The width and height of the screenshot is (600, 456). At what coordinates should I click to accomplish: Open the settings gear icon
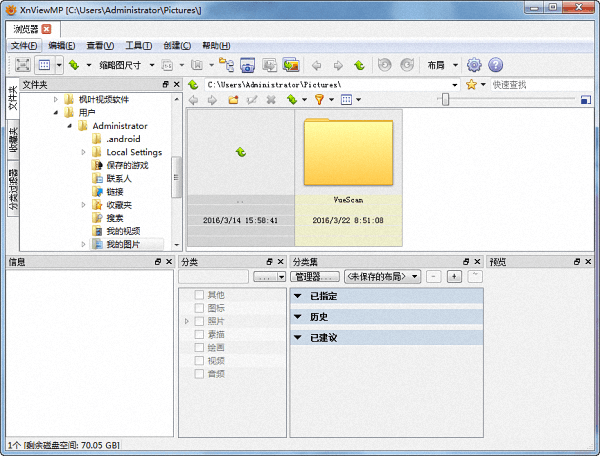(474, 65)
